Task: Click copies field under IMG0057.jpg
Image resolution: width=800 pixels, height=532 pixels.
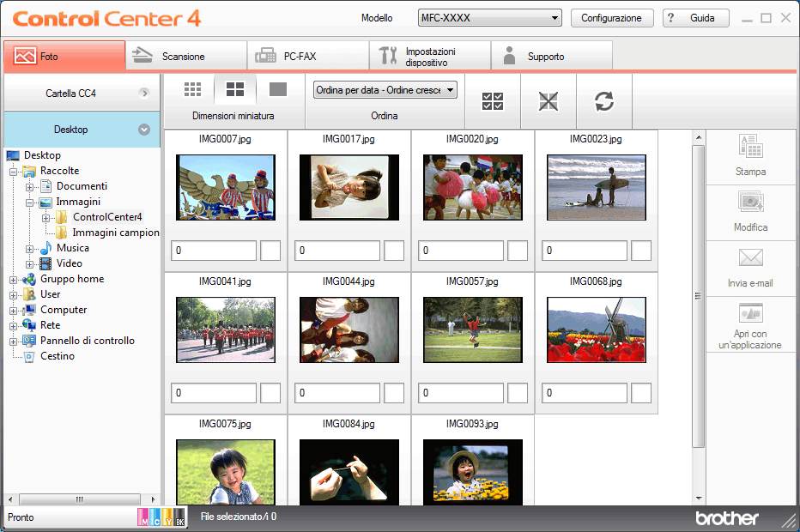Action: 461,393
